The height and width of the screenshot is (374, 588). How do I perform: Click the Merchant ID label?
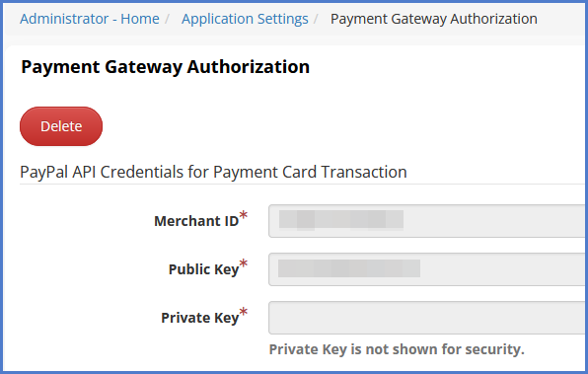point(196,221)
